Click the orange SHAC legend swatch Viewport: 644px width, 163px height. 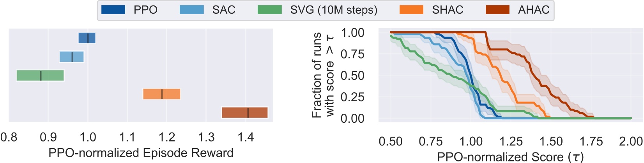click(x=411, y=9)
